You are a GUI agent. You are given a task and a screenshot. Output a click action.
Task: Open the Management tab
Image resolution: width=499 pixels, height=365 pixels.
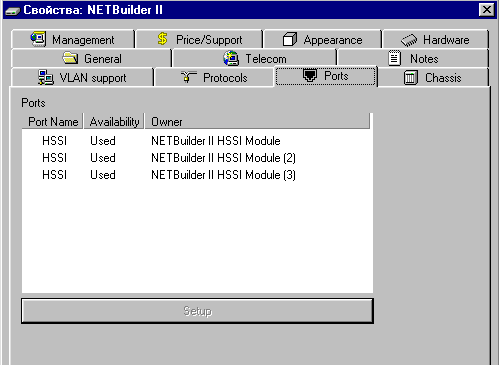point(73,39)
